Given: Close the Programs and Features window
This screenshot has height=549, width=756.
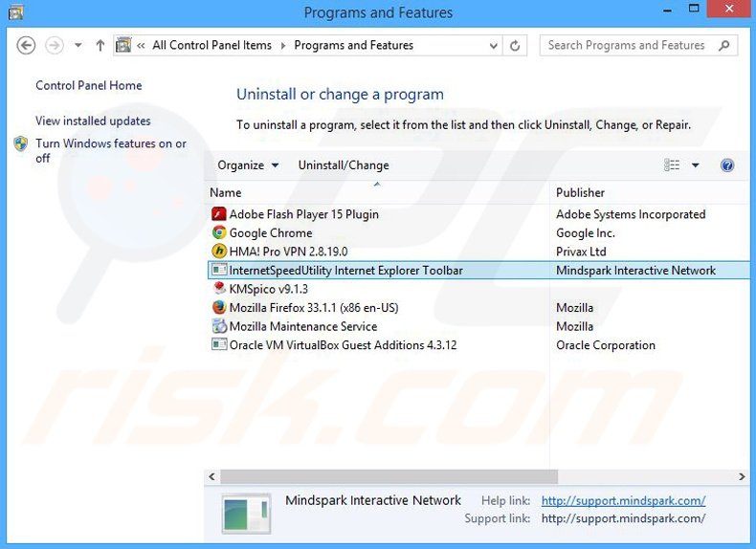Looking at the screenshot, I should click(729, 10).
